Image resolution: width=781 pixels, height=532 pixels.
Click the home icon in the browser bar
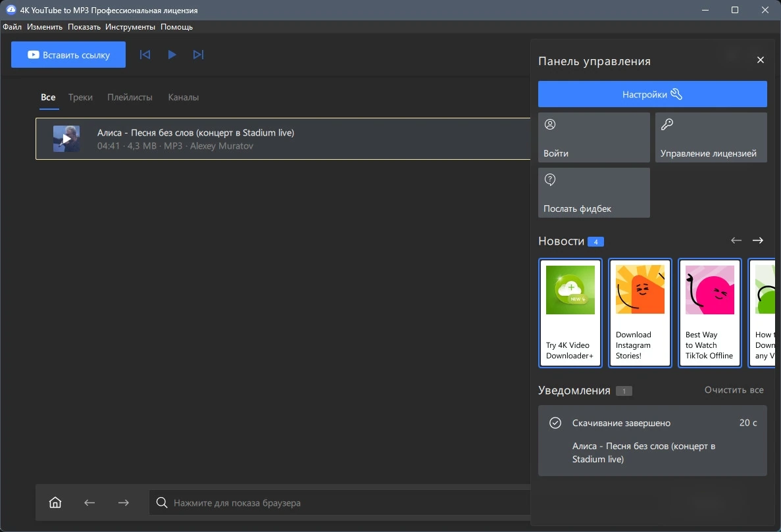click(x=55, y=502)
